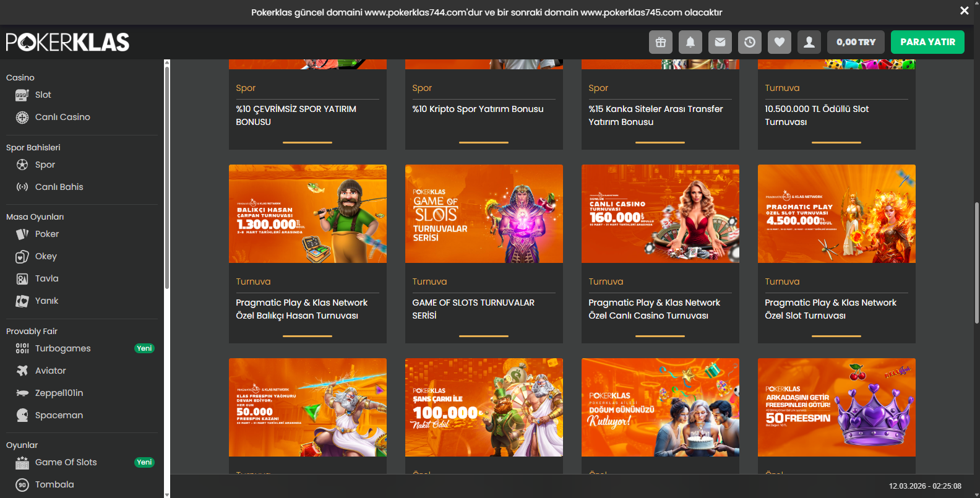The height and width of the screenshot is (498, 980).
Task: Open the messages envelope icon
Action: pos(720,42)
